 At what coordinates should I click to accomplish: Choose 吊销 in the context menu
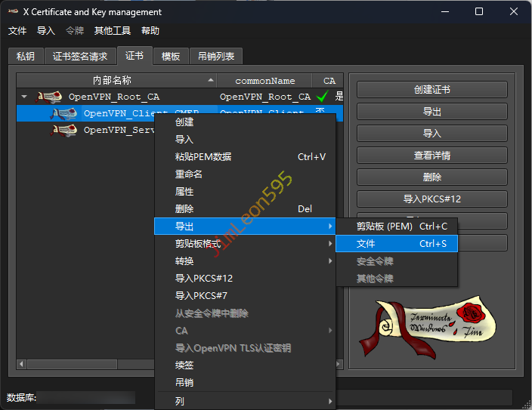pyautogui.click(x=184, y=383)
